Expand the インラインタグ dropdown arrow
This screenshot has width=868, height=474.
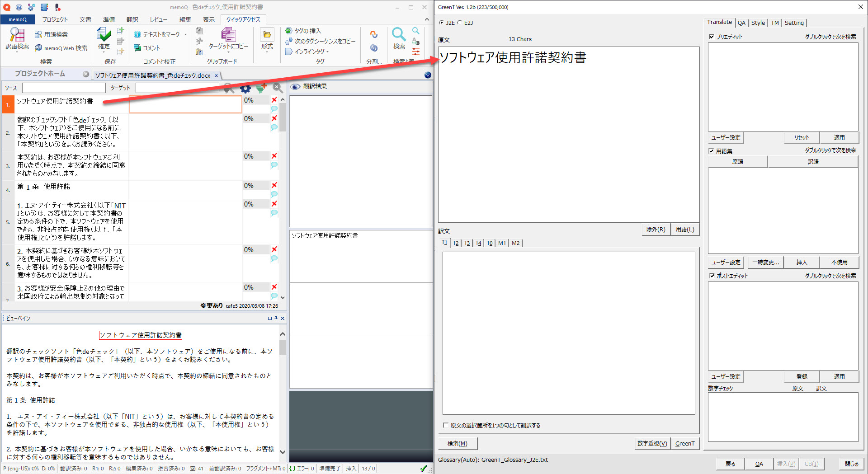(327, 52)
